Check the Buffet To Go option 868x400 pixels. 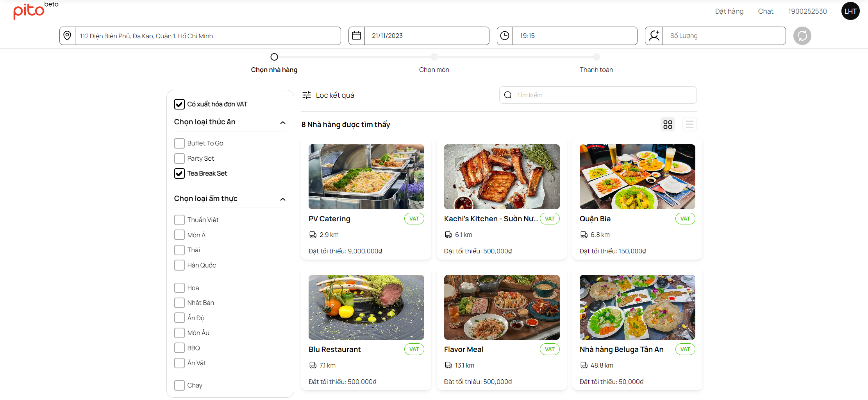[179, 143]
